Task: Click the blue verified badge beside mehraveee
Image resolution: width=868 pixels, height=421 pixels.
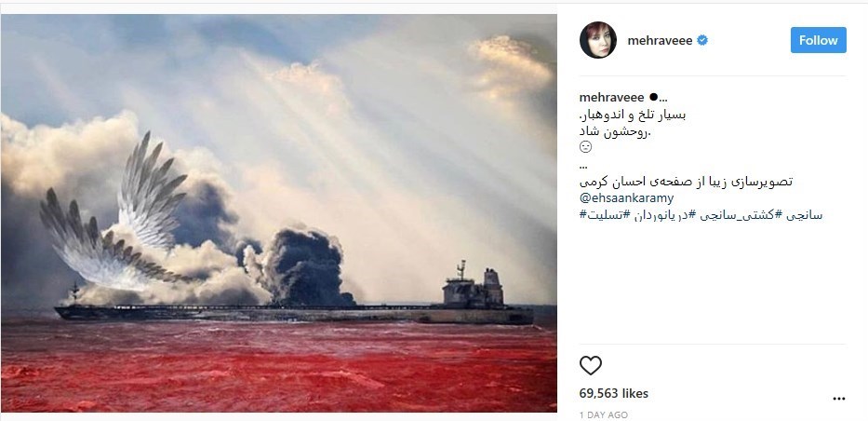Action: pyautogui.click(x=701, y=40)
